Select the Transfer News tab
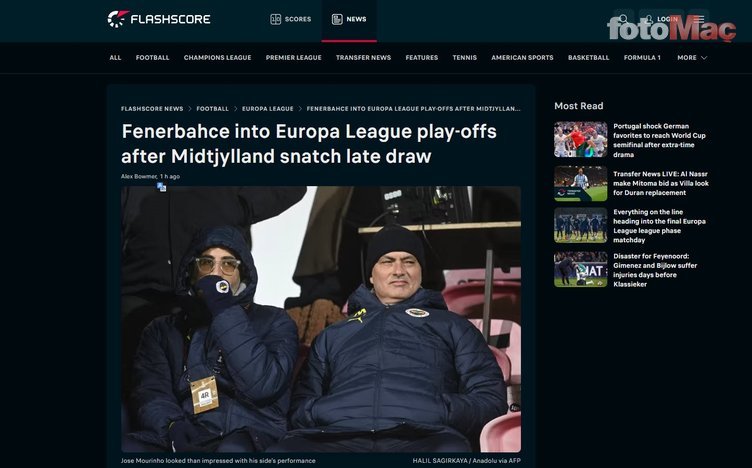Screen dimensions: 752x468 364,58
